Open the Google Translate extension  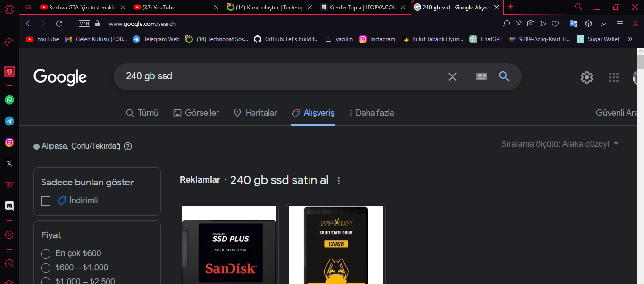[574, 24]
